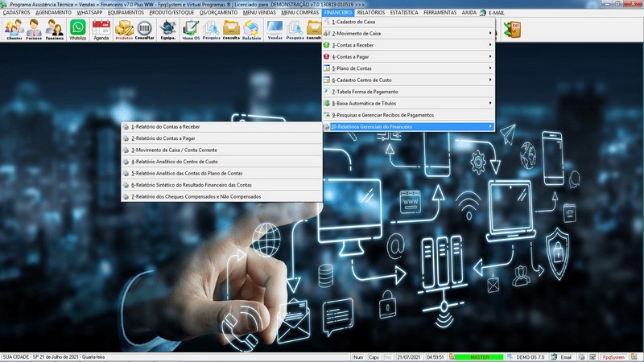Click SUA CIDADE - SP status text
Image resolution: width=644 pixels, height=362 pixels.
tap(53, 357)
